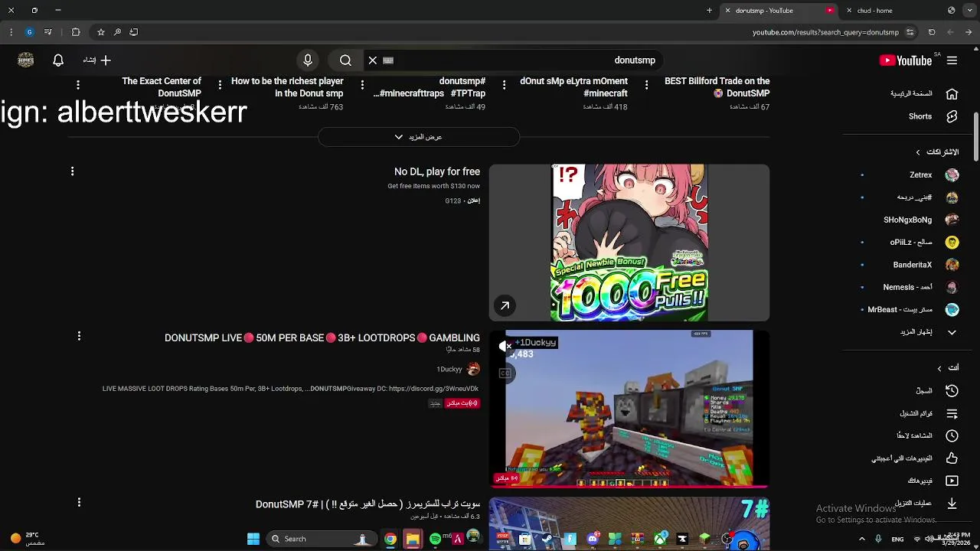Screen dimensions: 980x551
Task: Open History clock icon in sidebar
Action: click(x=952, y=391)
